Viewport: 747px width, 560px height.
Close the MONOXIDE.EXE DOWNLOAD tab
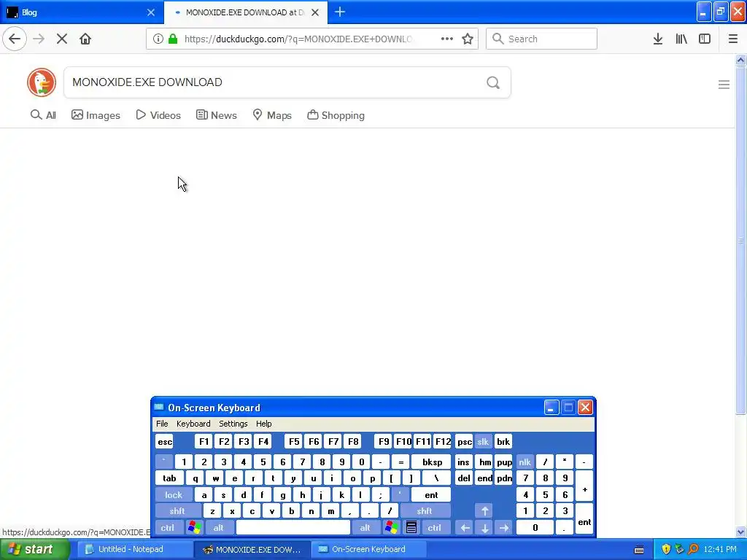click(x=315, y=12)
